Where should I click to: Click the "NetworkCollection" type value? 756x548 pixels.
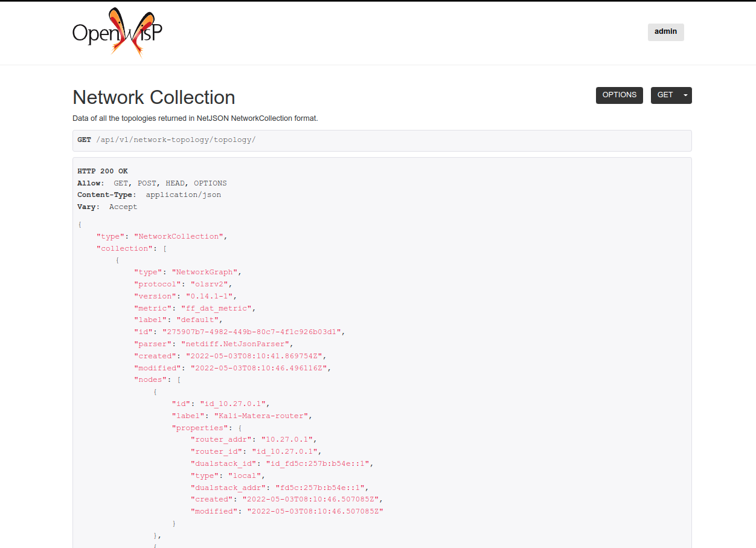pyautogui.click(x=179, y=236)
